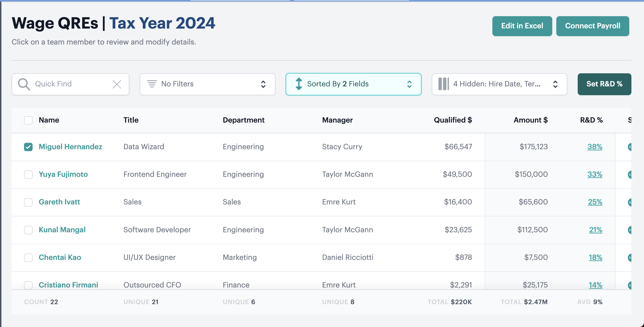Click the R&D % column header
The height and width of the screenshot is (327, 644).
591,120
